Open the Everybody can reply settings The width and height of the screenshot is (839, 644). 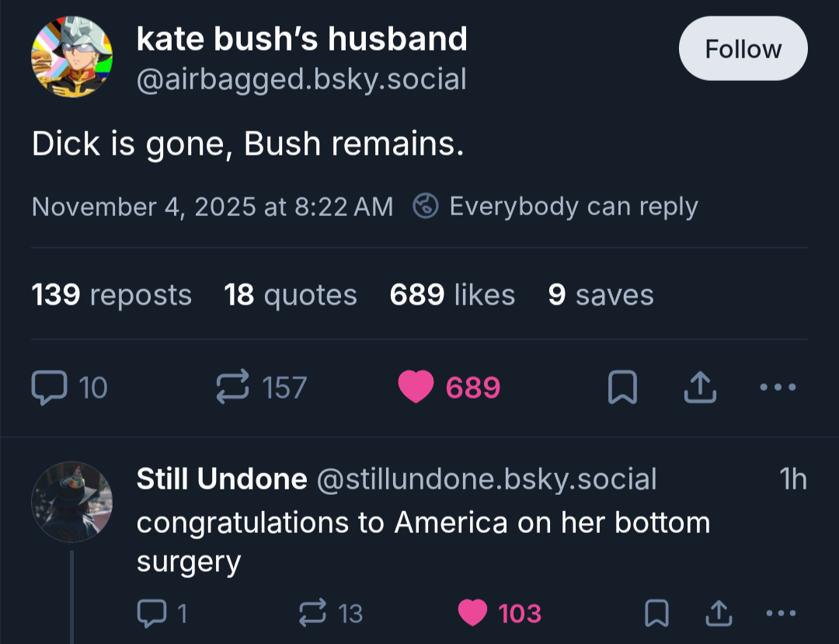[x=555, y=207]
